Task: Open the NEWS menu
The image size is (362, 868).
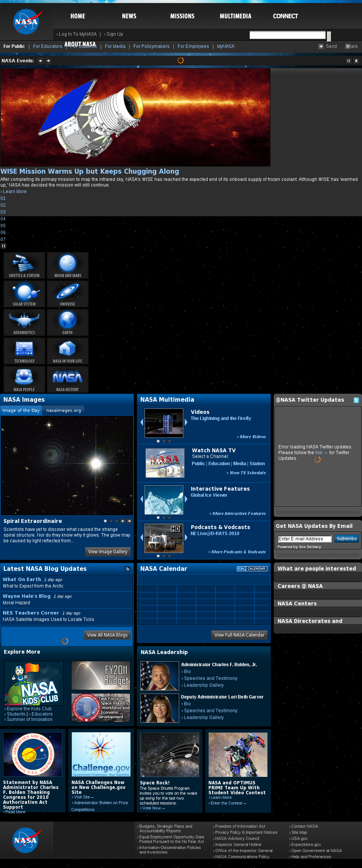Action: tap(129, 16)
